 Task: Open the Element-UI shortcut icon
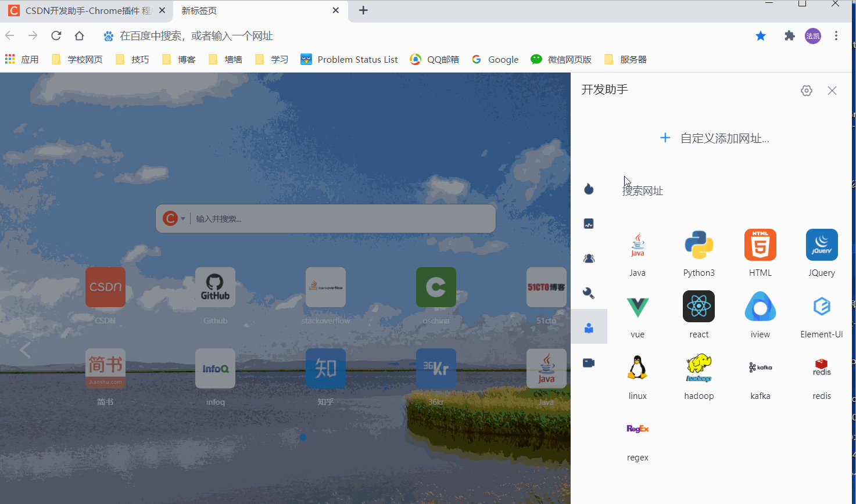(822, 307)
